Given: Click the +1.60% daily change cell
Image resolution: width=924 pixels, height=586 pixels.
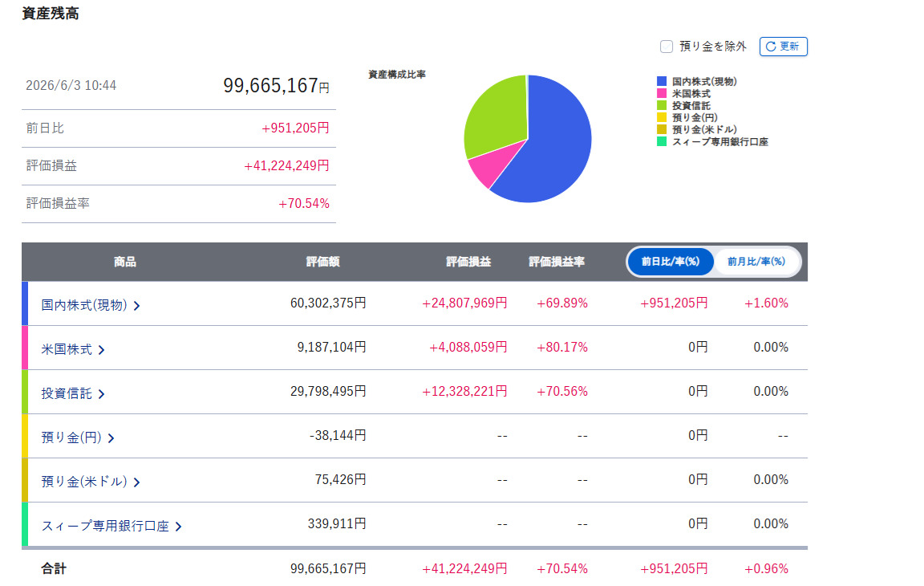Looking at the screenshot, I should [766, 303].
